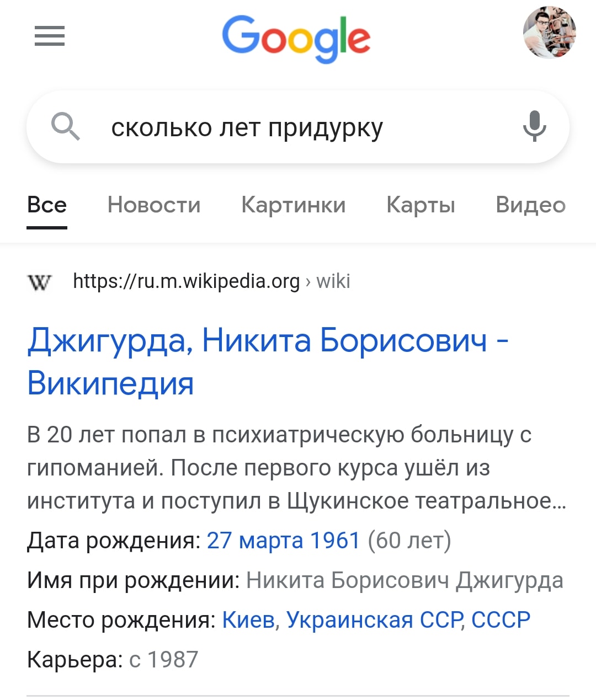Tap the birth name 'Никита Борисович Джигурда'
Screen dimensions: 596x700
pos(405,580)
